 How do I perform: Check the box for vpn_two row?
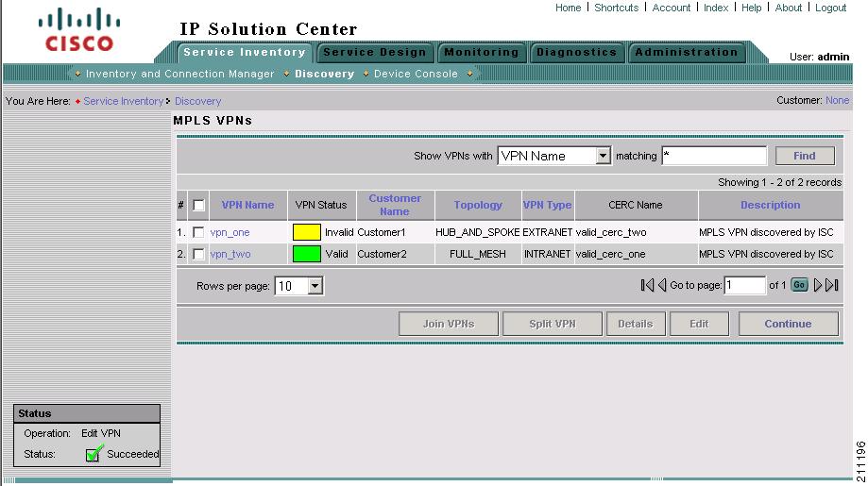[x=198, y=254]
